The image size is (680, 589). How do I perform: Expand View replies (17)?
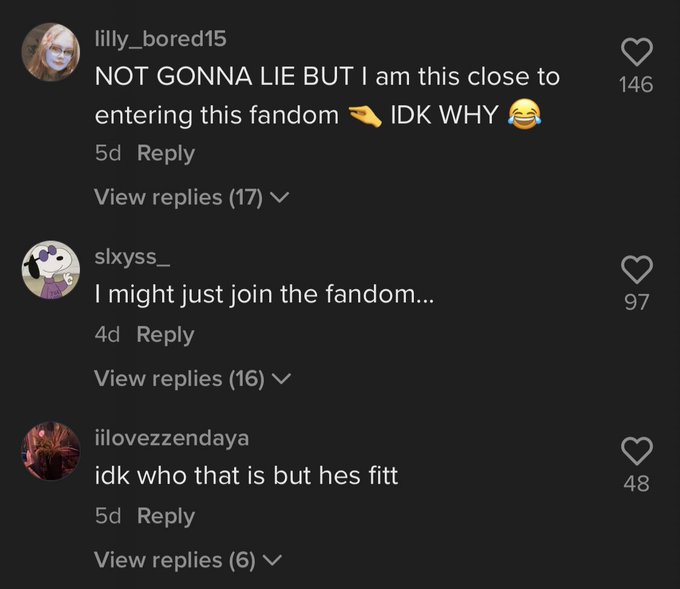click(191, 197)
